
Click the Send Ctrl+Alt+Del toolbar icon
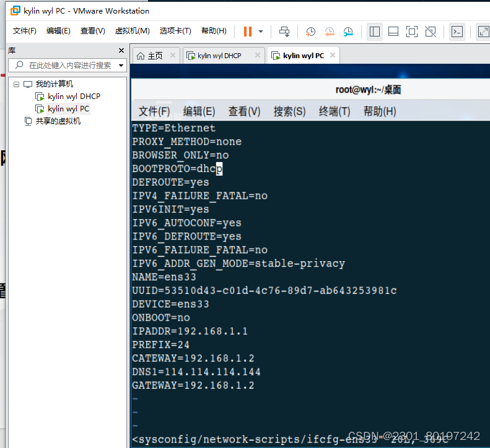(x=284, y=31)
